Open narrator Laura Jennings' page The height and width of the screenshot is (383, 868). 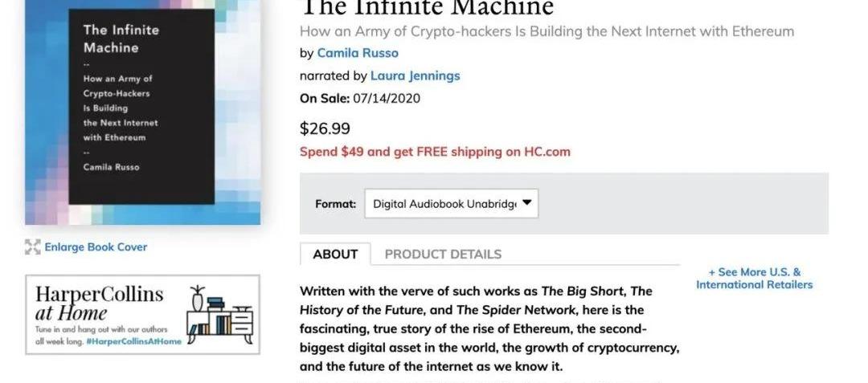pos(415,75)
